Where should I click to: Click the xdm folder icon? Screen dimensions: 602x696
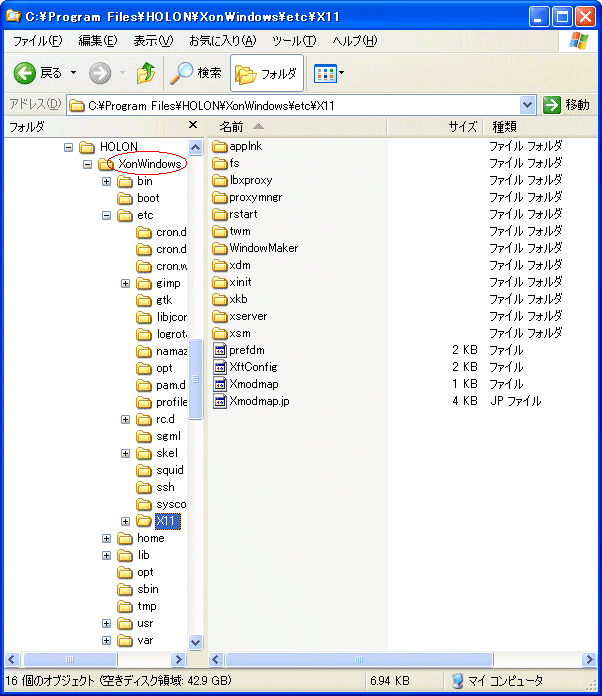coord(220,265)
